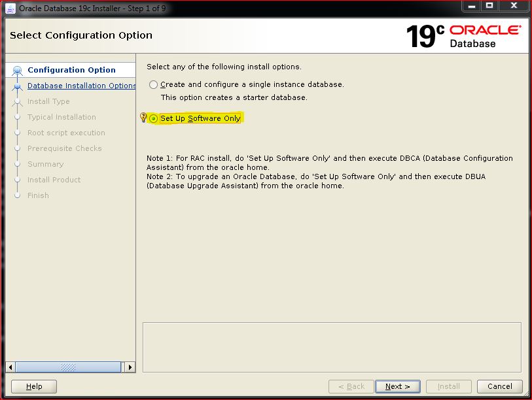Click the Configuration Option step icon

18,71
